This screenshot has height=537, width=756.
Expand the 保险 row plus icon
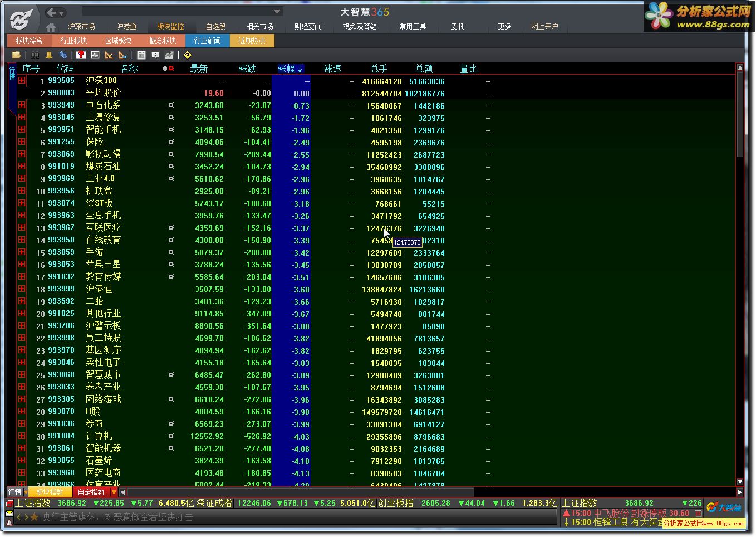(x=22, y=141)
